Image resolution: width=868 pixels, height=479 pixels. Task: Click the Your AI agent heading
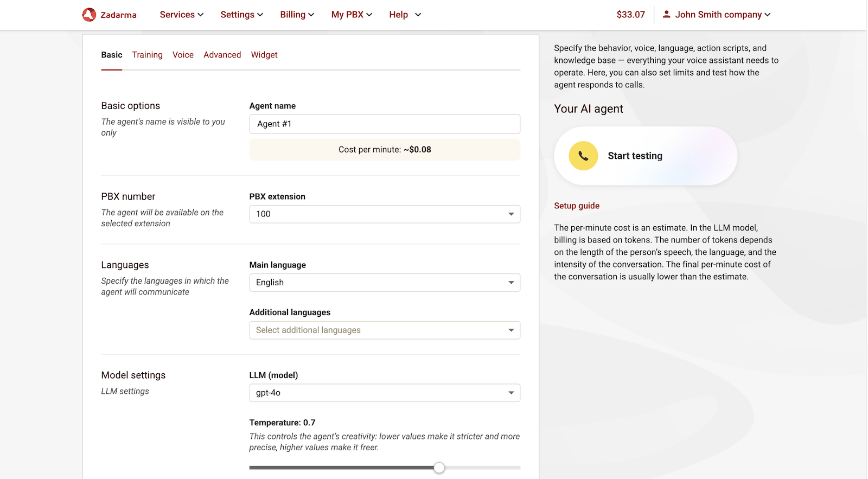589,109
